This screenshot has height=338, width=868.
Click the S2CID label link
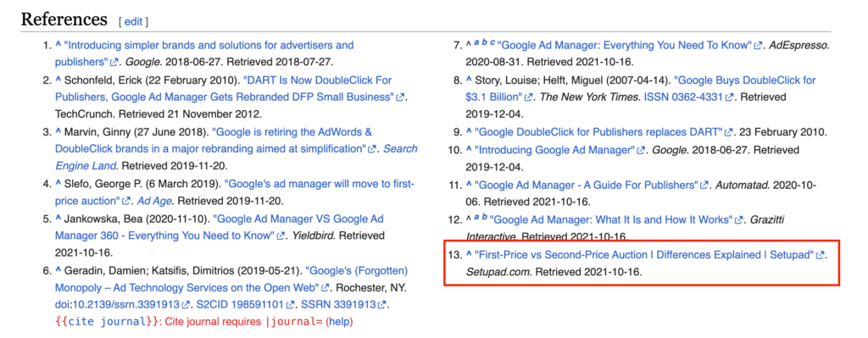coord(210,305)
